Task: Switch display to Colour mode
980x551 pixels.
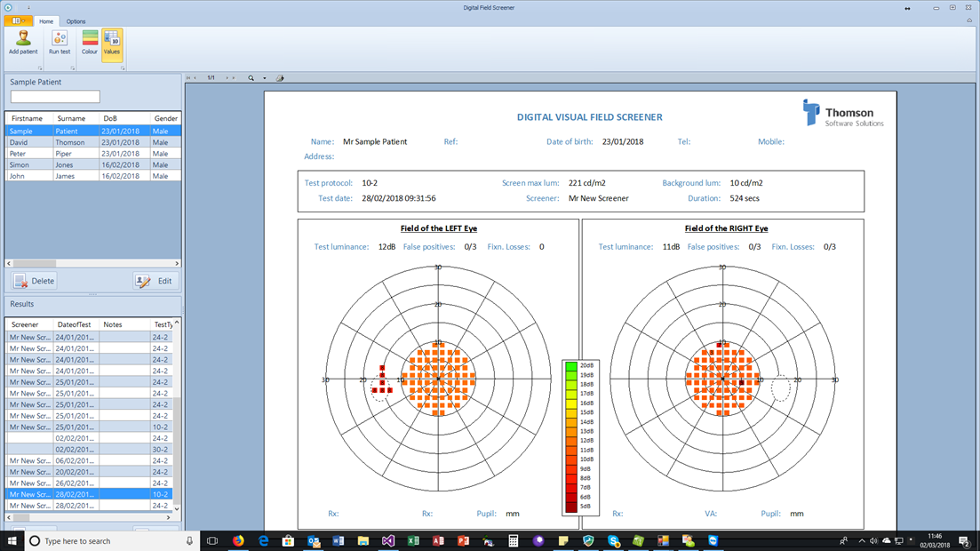Action: click(90, 38)
